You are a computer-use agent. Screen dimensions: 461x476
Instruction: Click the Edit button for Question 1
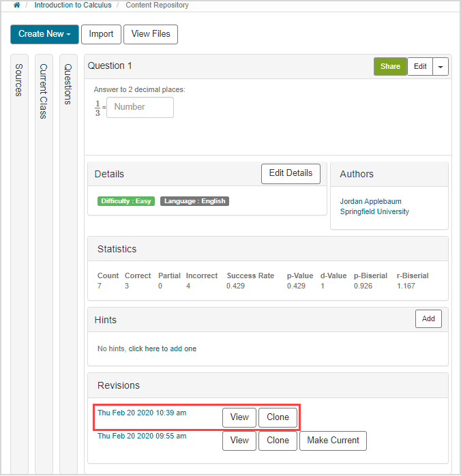(420, 66)
